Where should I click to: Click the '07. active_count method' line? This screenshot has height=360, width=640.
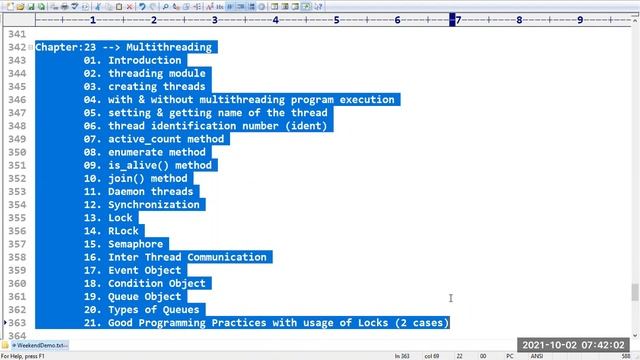(x=154, y=139)
